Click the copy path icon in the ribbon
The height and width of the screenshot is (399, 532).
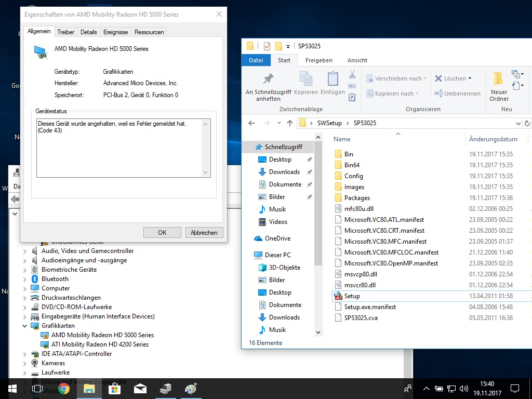[x=352, y=86]
